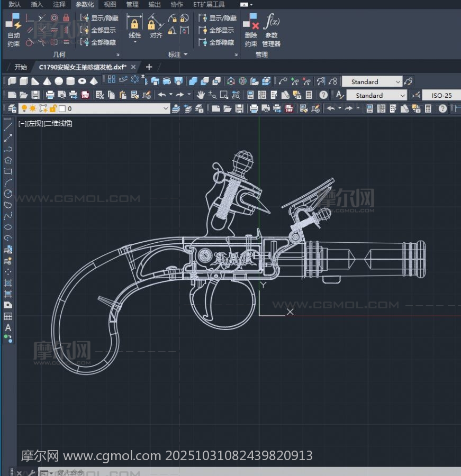
Task: Open the Parameters Manager (参数管理器)
Action: [271, 31]
